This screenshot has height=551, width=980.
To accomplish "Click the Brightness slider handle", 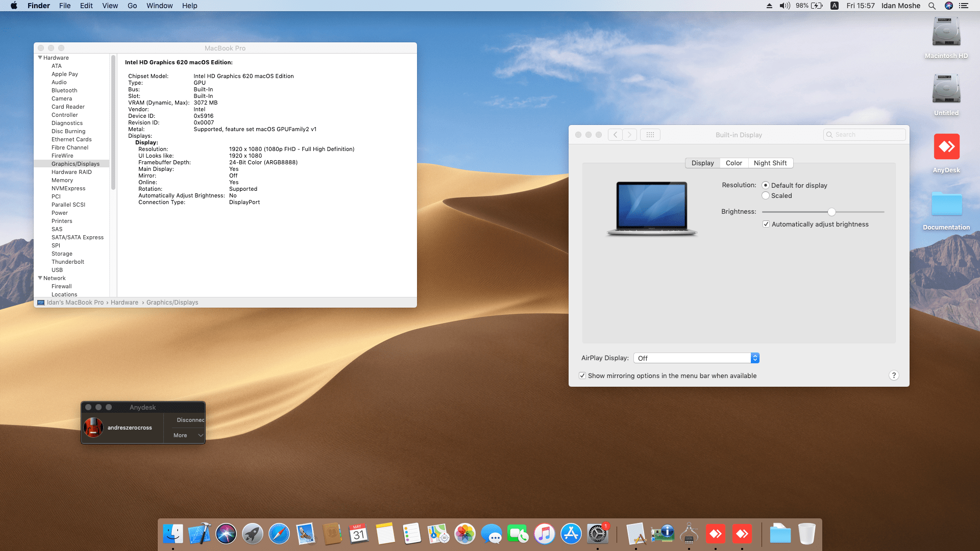I will (x=831, y=212).
